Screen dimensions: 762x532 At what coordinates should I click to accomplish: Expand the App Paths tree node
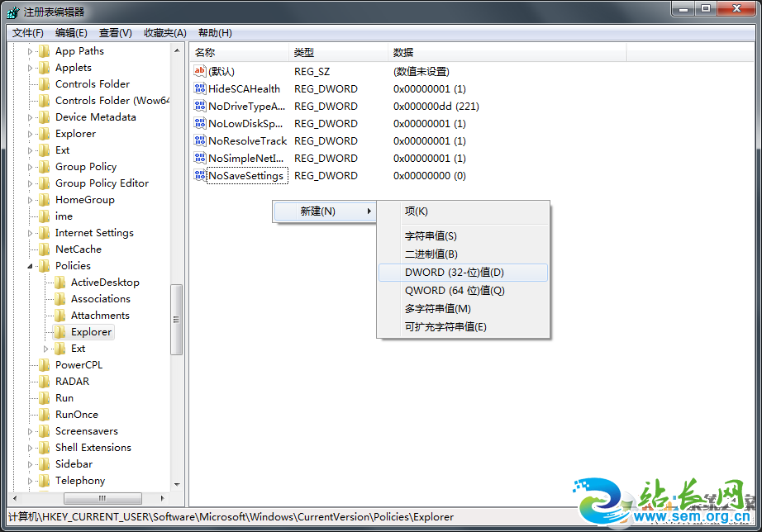[x=31, y=51]
